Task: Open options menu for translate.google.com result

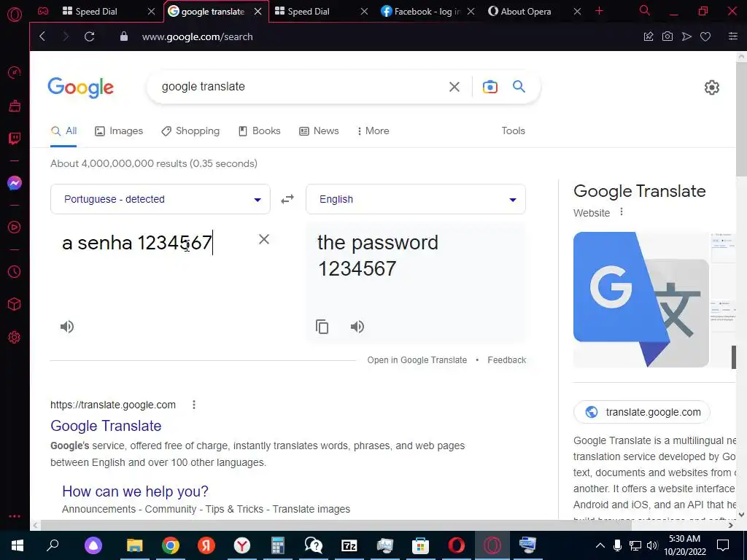Action: (194, 405)
